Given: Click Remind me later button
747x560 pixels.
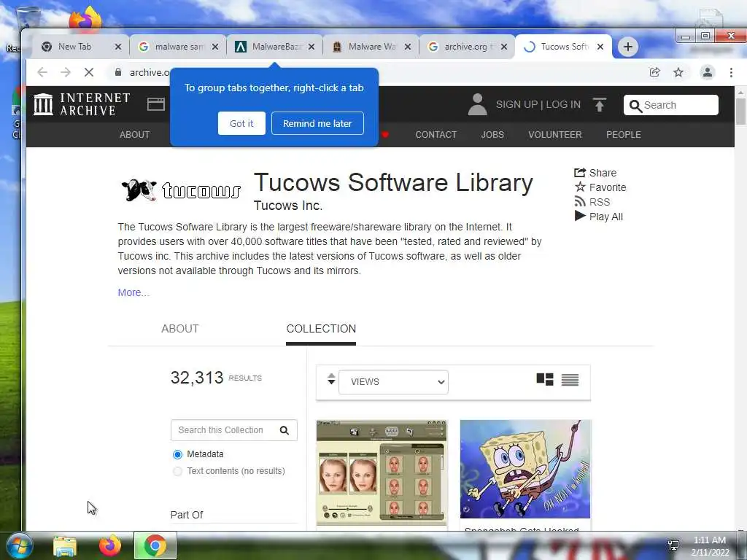Looking at the screenshot, I should [317, 123].
